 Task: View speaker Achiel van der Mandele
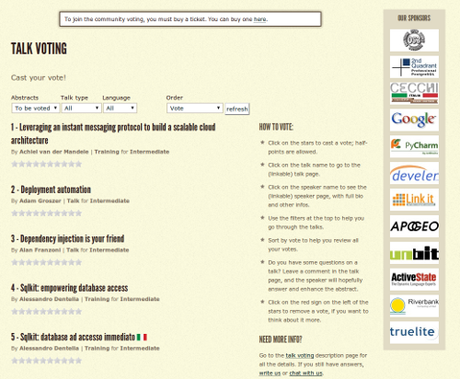coord(54,152)
